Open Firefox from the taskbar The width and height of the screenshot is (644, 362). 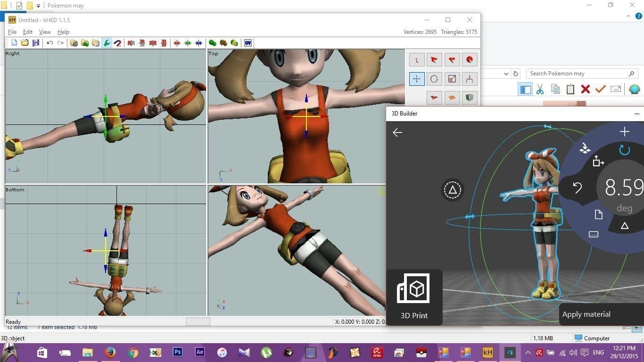110,352
